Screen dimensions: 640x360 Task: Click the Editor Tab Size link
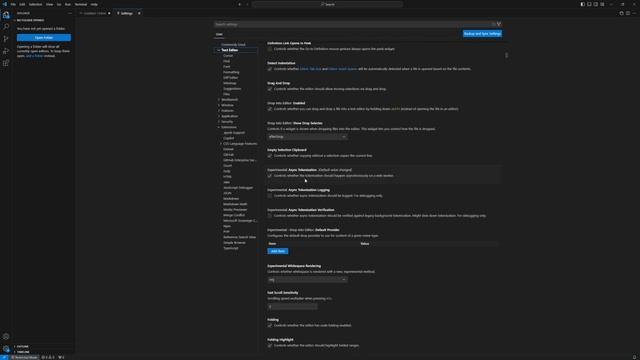[x=310, y=69]
